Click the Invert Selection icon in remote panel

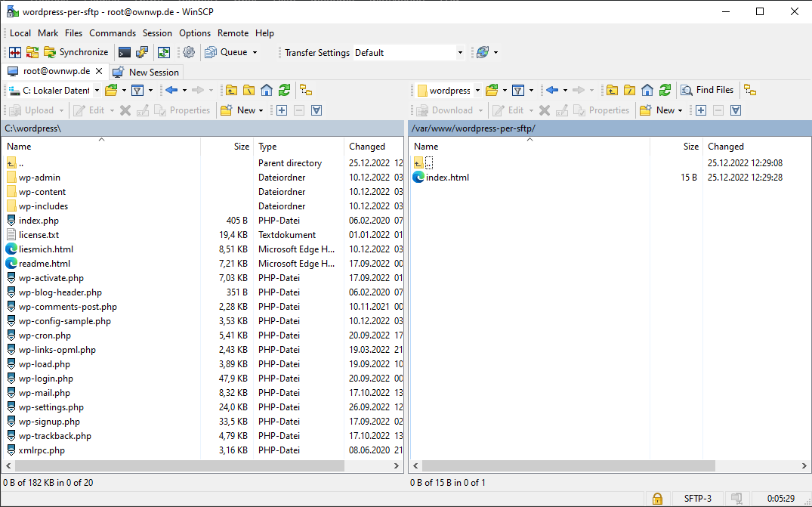pos(736,110)
